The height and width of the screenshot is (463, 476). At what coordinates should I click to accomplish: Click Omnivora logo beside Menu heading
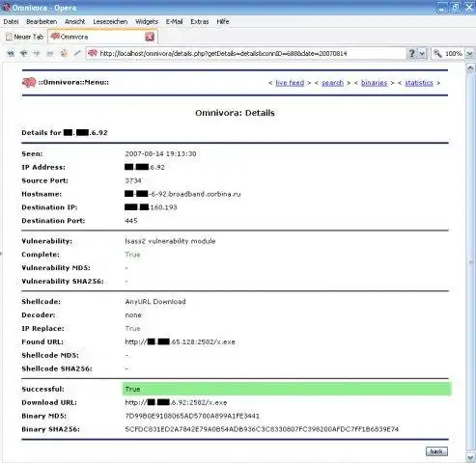[x=29, y=82]
